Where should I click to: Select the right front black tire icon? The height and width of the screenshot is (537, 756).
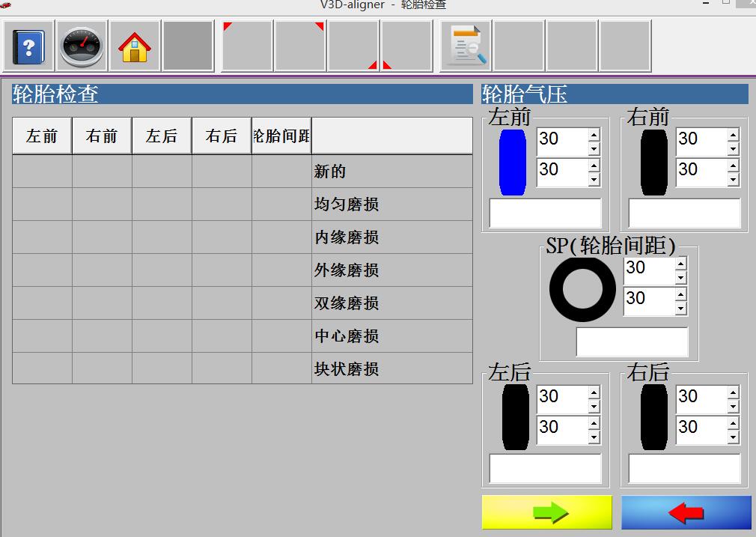point(653,163)
